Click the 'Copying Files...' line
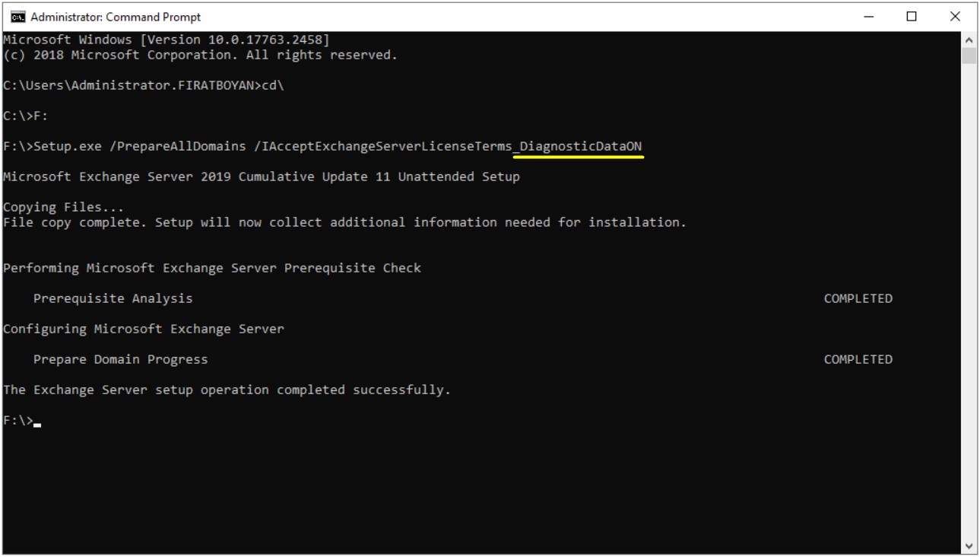The width and height of the screenshot is (980, 557). click(63, 207)
